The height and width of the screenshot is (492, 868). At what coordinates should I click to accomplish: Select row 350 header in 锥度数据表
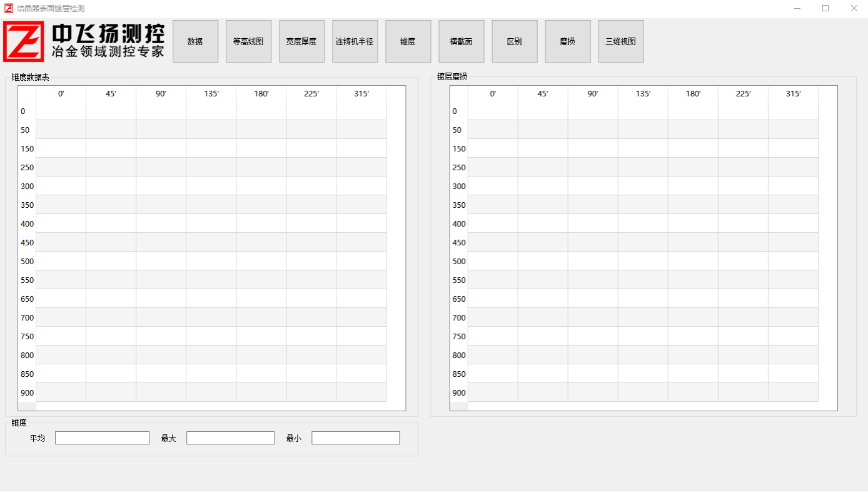click(x=27, y=205)
